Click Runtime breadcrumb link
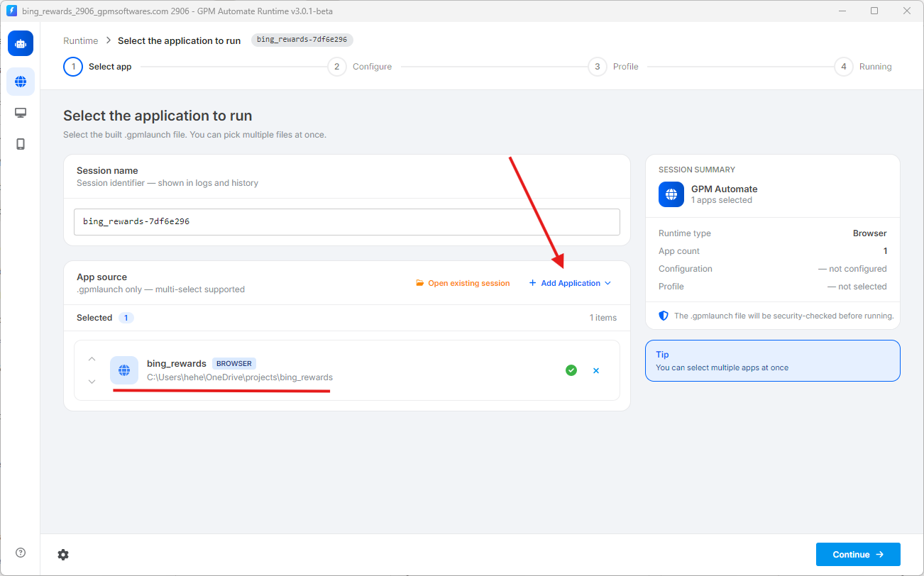This screenshot has width=924, height=576. pyautogui.click(x=81, y=41)
